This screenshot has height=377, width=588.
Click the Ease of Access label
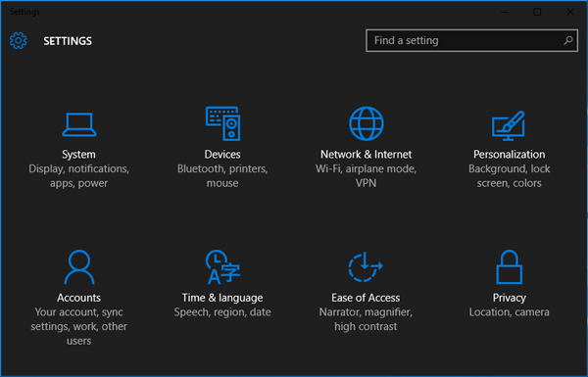point(366,298)
